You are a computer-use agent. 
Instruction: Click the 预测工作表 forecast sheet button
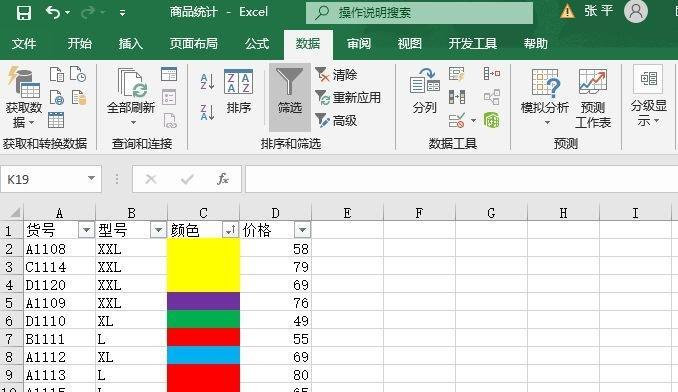(x=593, y=99)
